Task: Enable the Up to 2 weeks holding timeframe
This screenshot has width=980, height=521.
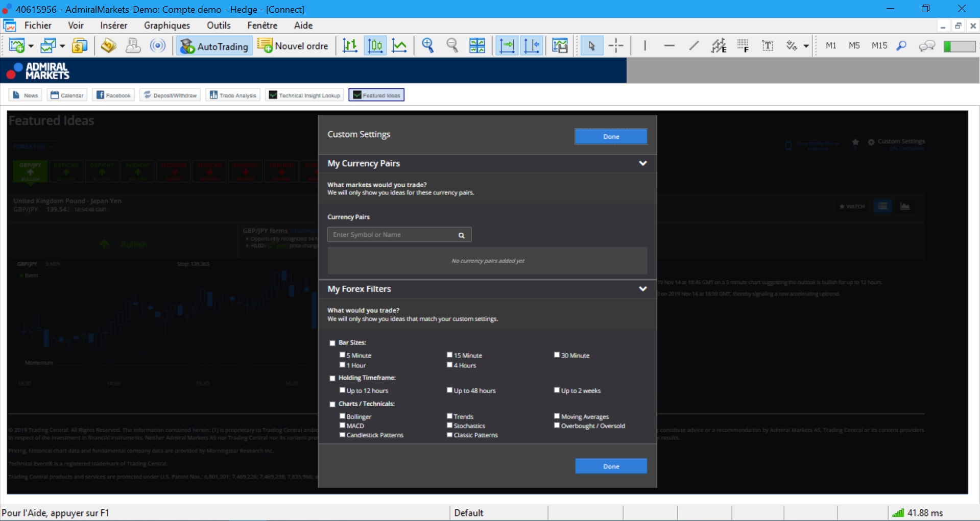Action: (x=557, y=390)
